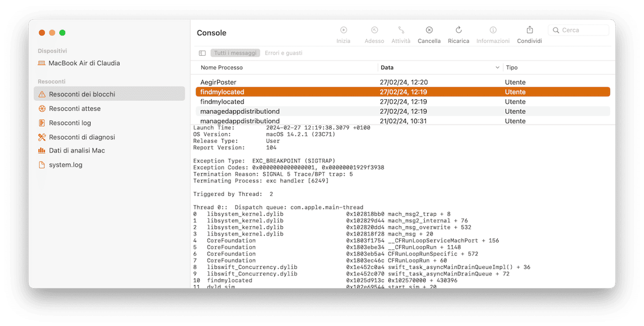This screenshot has height=326, width=644.
Task: Open Resoconti attese in sidebar
Action: click(x=75, y=109)
